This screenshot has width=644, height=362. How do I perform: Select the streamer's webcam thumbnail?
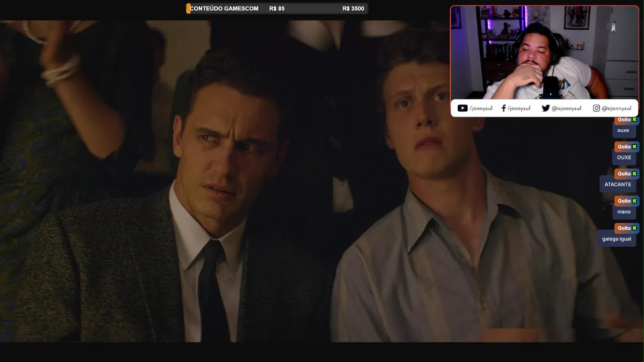click(544, 52)
